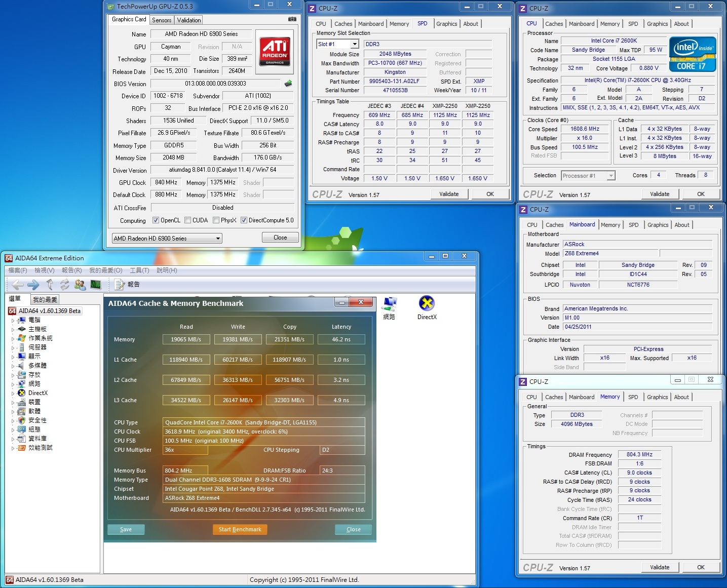727x588 pixels.
Task: Toggle the PhysX checkbox in GPU-Z
Action: tap(216, 220)
